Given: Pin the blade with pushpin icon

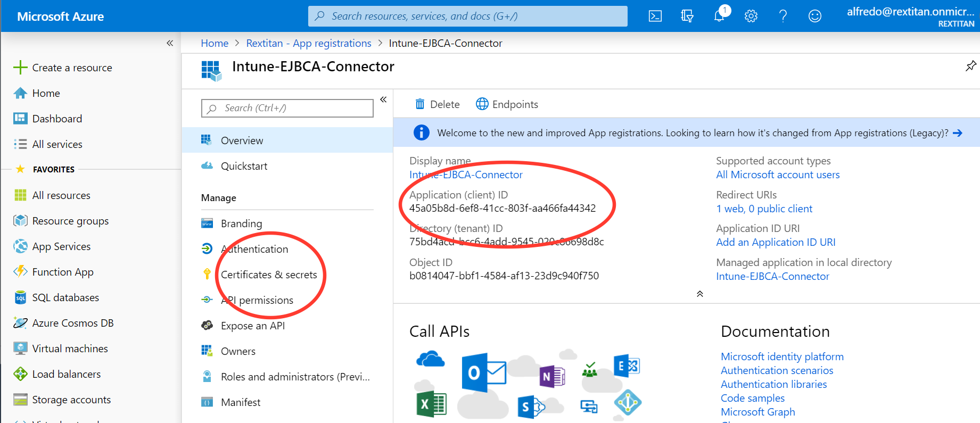Looking at the screenshot, I should [x=970, y=66].
